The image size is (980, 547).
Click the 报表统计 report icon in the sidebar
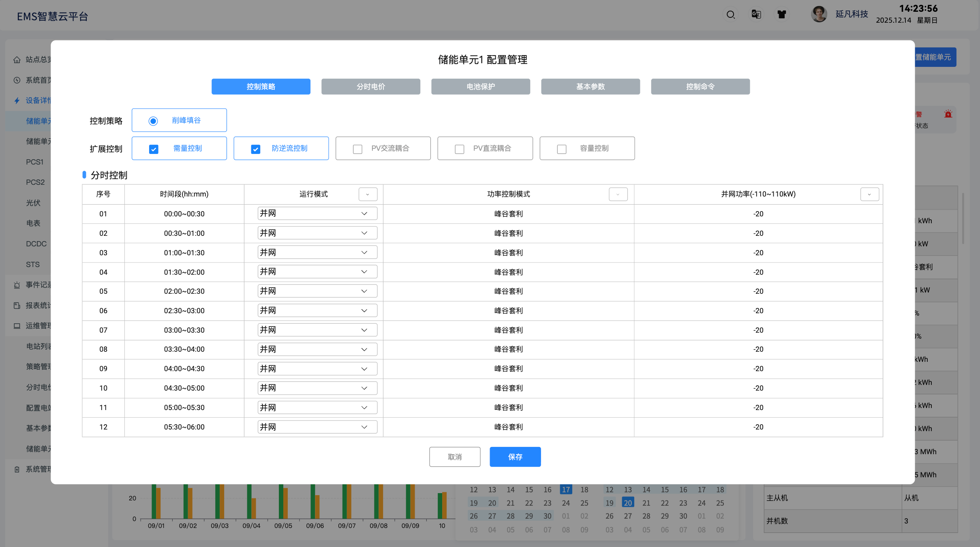(17, 305)
